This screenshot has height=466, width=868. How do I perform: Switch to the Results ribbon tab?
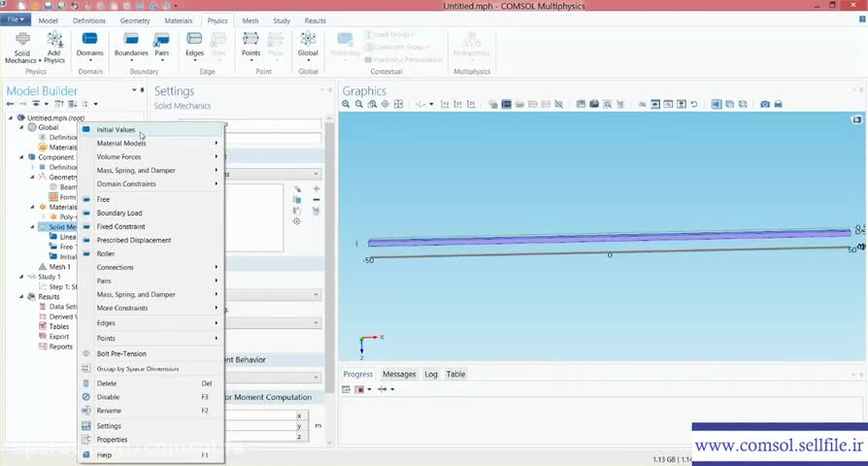315,20
